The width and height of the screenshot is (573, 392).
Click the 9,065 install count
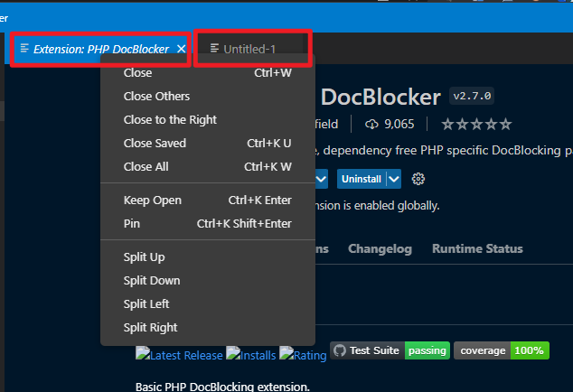(399, 125)
